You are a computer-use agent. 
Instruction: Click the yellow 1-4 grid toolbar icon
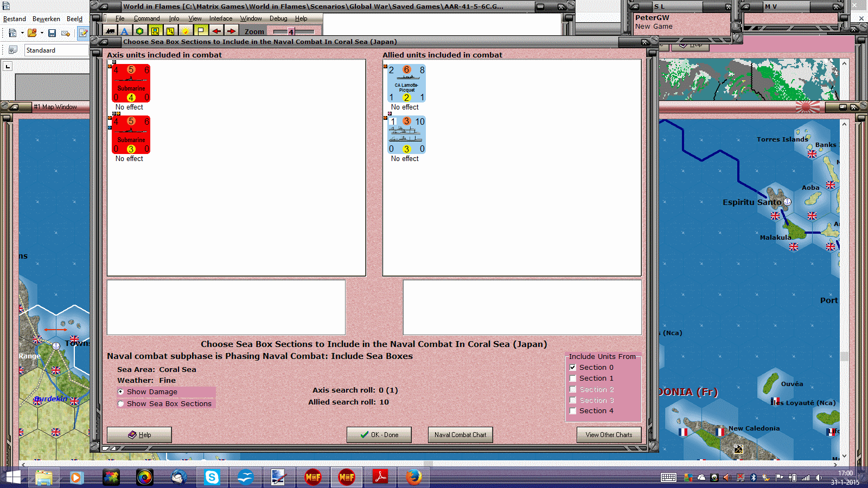pyautogui.click(x=155, y=31)
